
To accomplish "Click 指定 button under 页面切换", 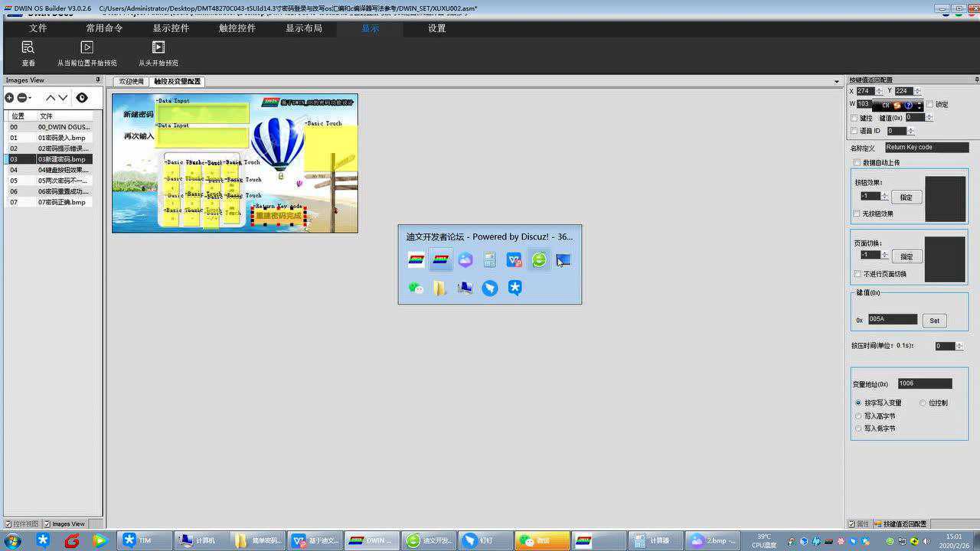I will pos(906,256).
